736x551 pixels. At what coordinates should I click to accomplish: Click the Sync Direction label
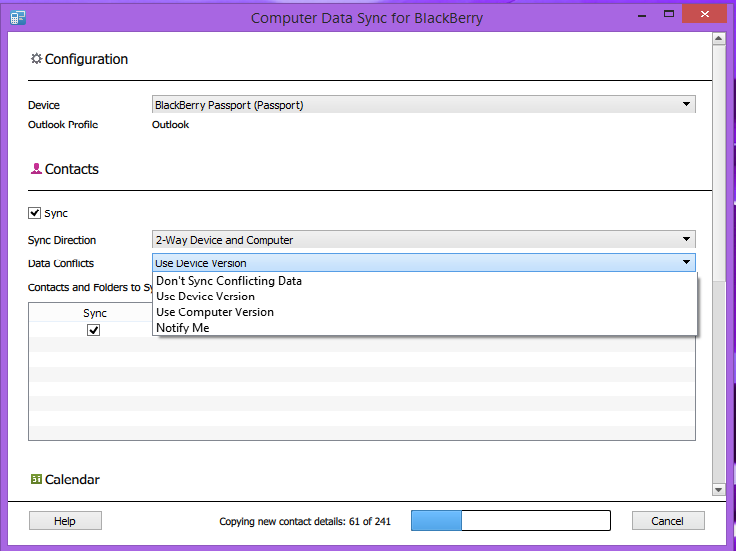click(x=62, y=240)
